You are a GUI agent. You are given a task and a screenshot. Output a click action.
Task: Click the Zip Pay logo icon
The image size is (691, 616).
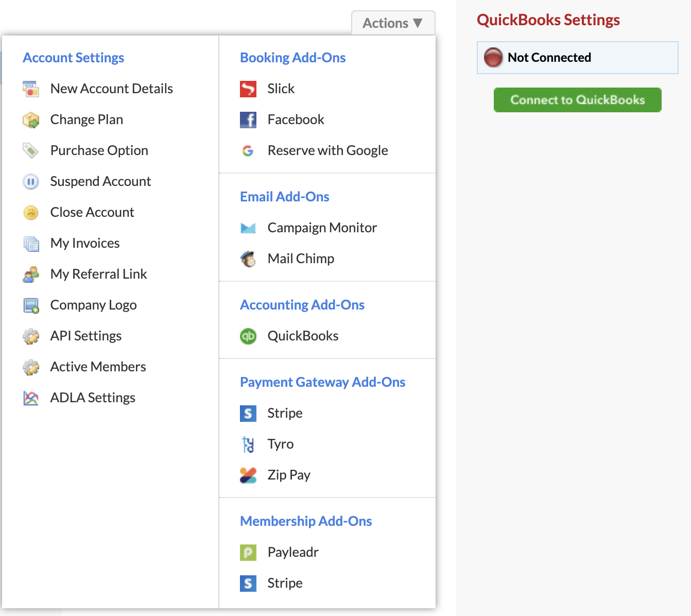tap(248, 475)
